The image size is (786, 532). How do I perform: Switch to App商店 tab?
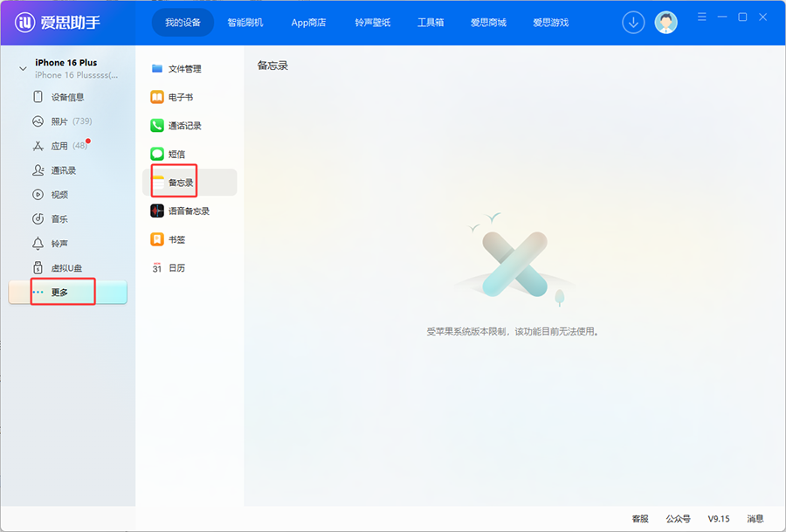308,23
